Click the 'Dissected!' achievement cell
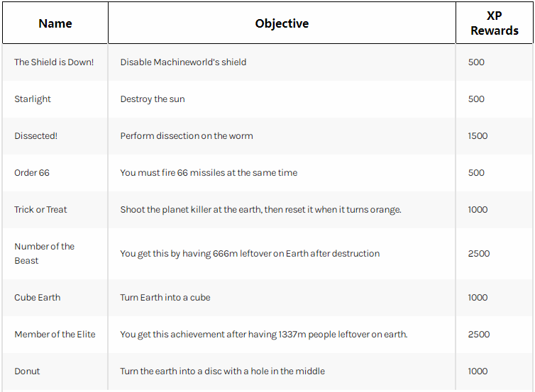Image resolution: width=535 pixels, height=392 pixels. (x=35, y=135)
